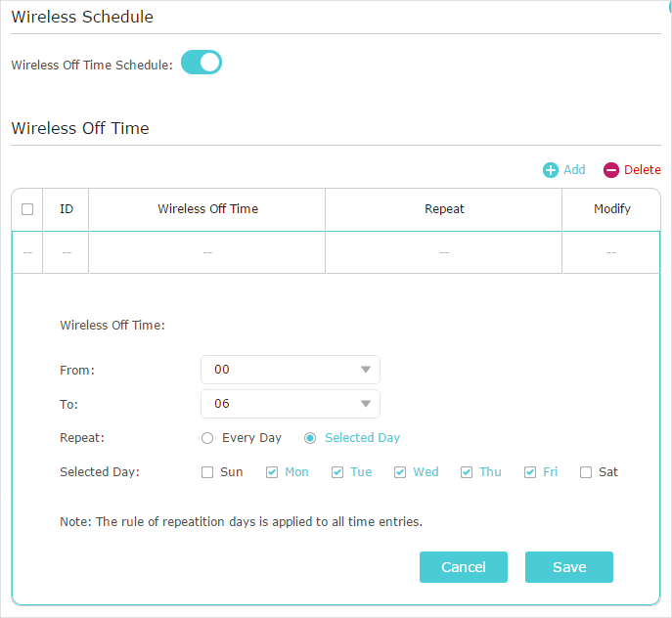Uncheck the Tue day checkbox
This screenshot has width=672, height=618.
tap(337, 472)
